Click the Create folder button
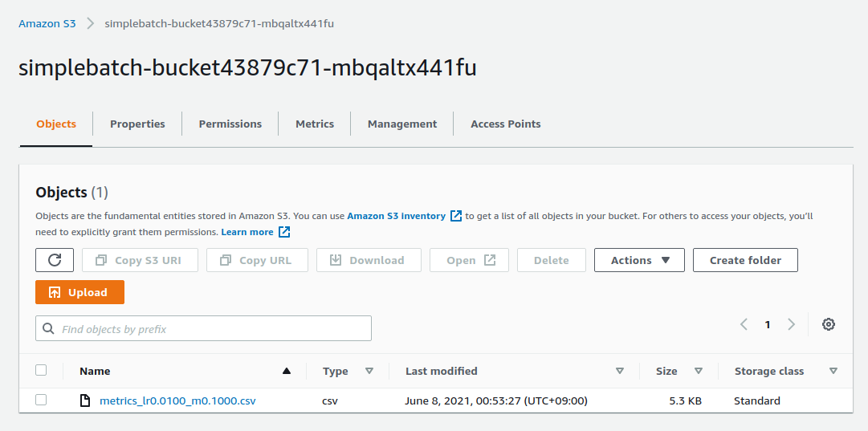The height and width of the screenshot is (431, 868). click(745, 260)
